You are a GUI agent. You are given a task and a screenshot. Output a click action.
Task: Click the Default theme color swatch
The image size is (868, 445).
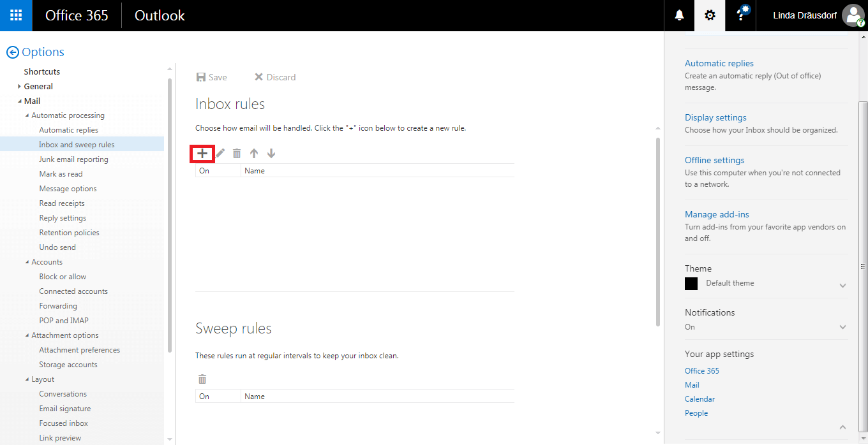(691, 283)
